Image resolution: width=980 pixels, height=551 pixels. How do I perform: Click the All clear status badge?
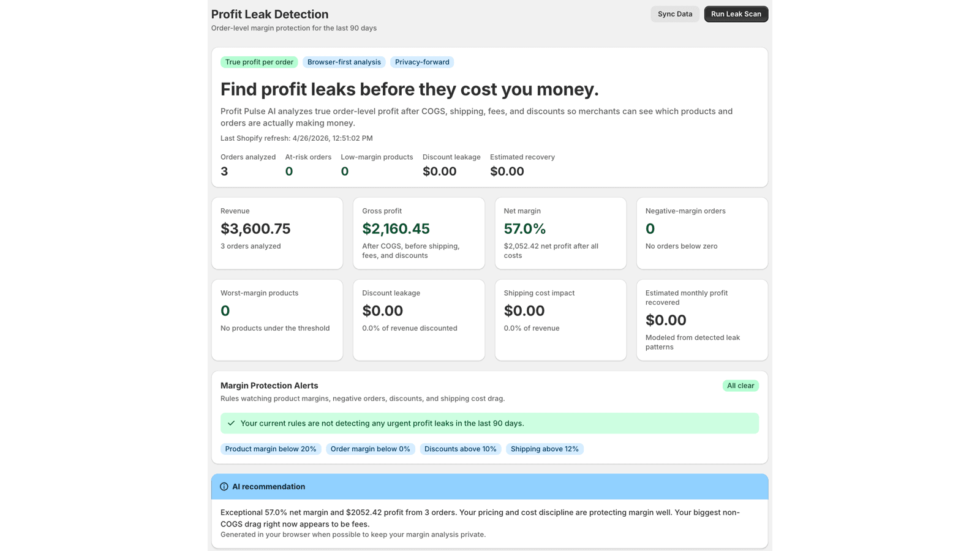point(741,386)
